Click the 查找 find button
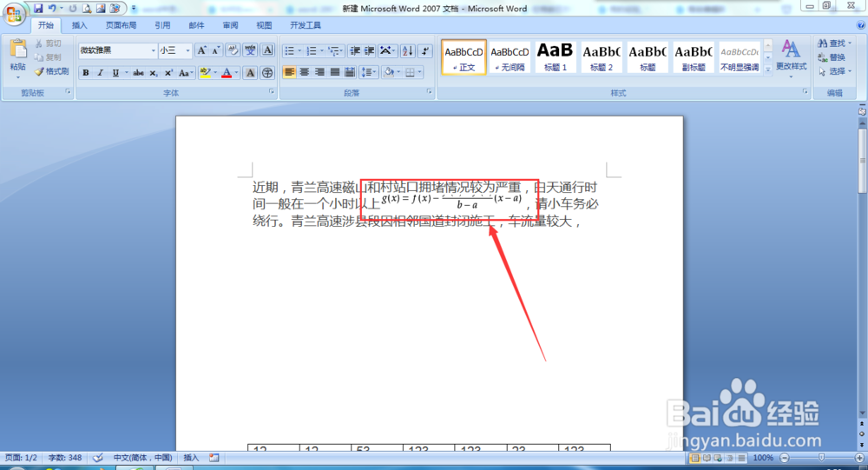This screenshot has width=868, height=470. pyautogui.click(x=835, y=43)
